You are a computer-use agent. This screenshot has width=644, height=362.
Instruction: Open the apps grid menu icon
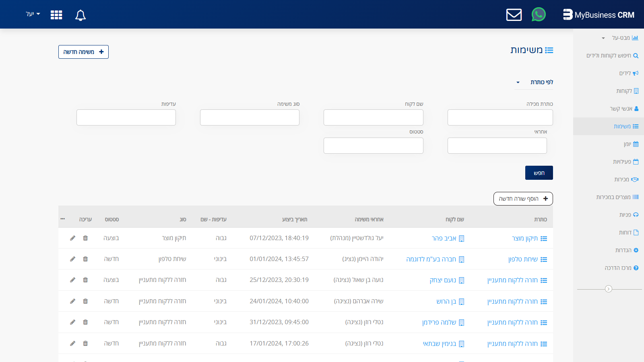pos(56,15)
